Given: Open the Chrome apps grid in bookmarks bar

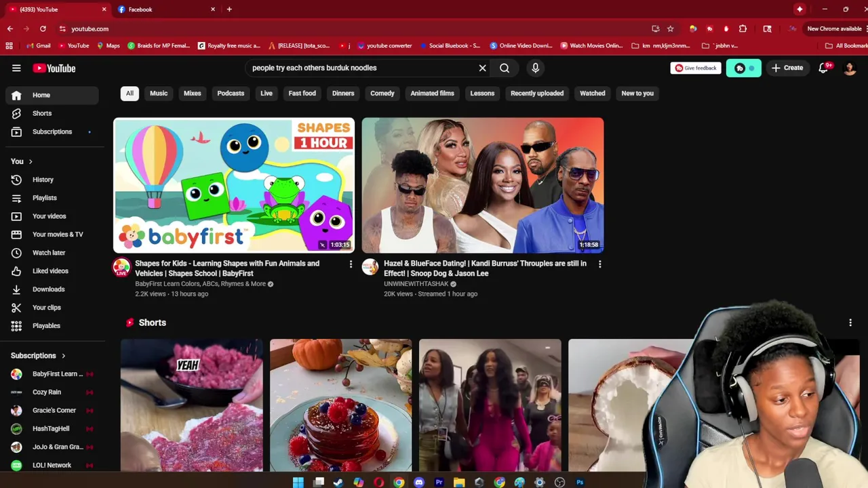Looking at the screenshot, I should coord(9,45).
